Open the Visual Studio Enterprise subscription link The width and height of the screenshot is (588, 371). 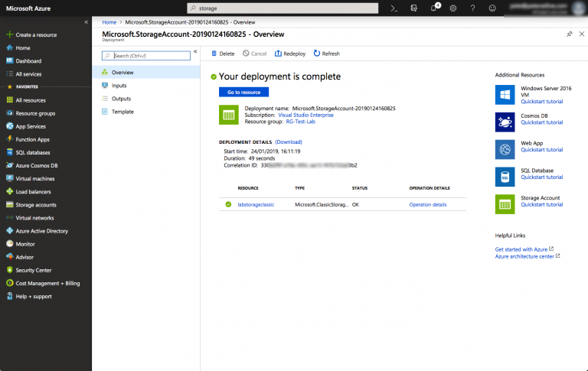(305, 115)
